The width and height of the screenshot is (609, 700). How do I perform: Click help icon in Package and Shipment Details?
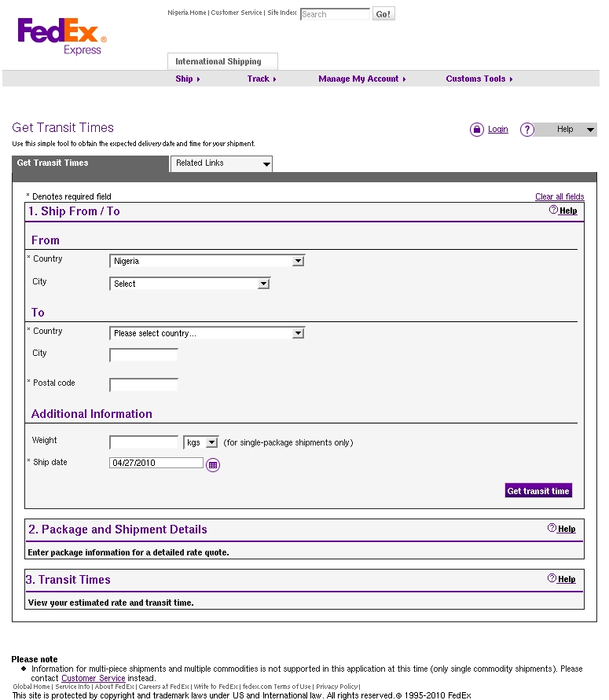coord(552,528)
